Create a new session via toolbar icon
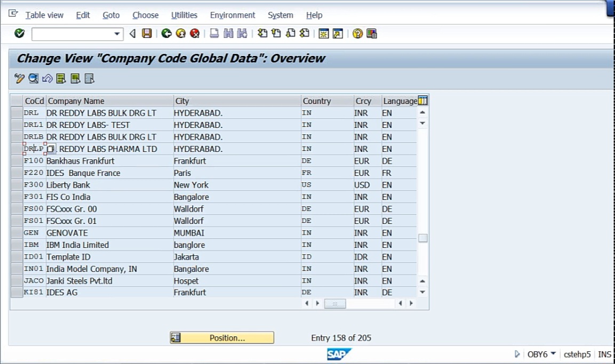Viewport: 615px width, 364px height. [324, 34]
